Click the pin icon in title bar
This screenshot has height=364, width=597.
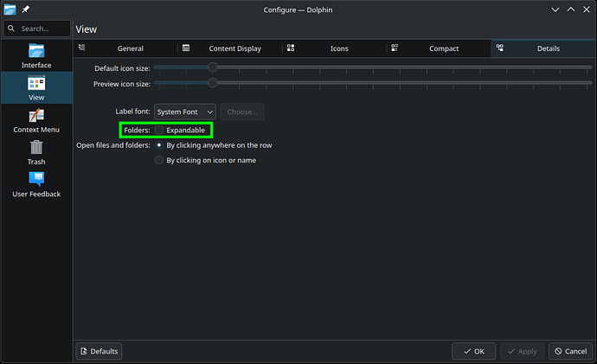27,10
